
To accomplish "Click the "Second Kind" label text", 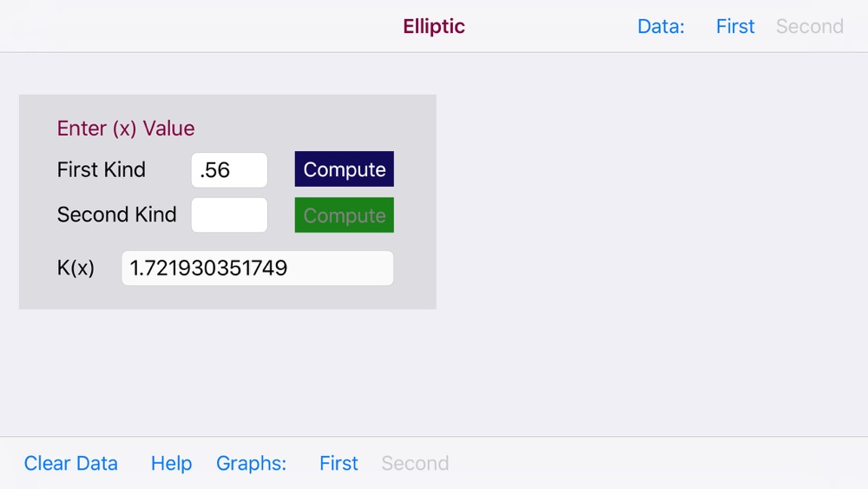I will click(x=116, y=215).
